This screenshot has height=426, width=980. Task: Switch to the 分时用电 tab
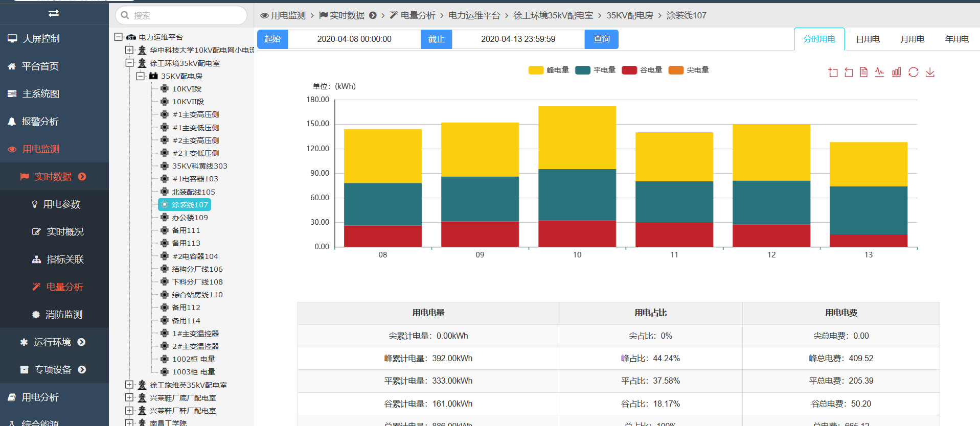pyautogui.click(x=819, y=39)
